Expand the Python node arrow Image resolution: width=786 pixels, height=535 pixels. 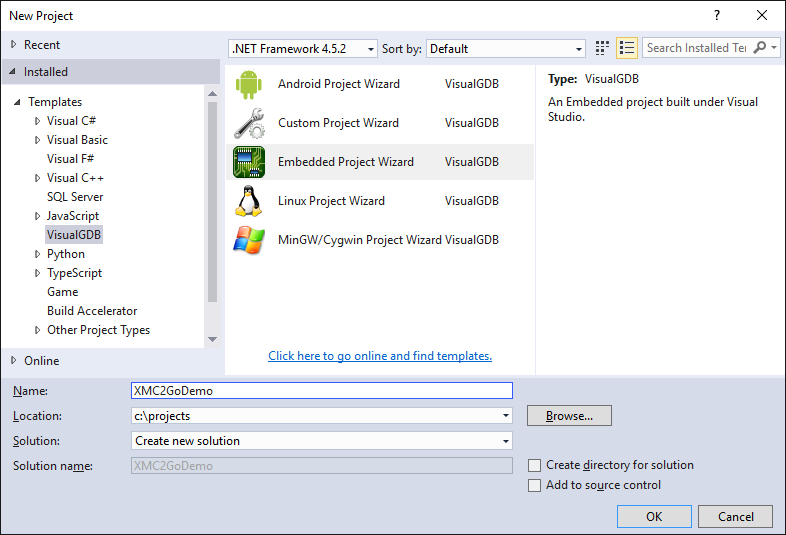(x=37, y=254)
